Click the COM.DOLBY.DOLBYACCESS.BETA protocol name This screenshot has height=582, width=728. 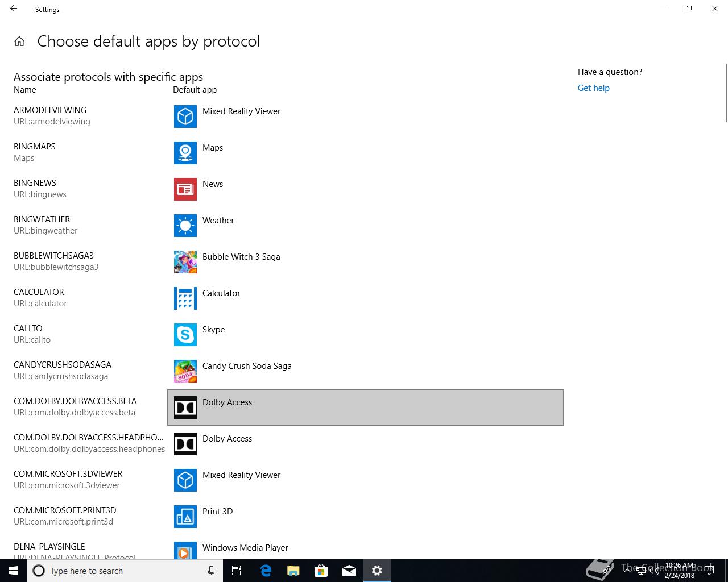pos(75,401)
